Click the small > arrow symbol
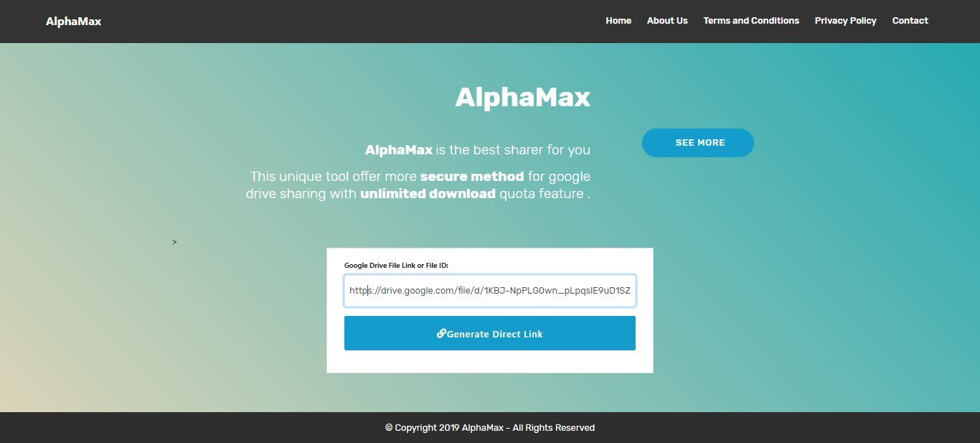This screenshot has height=443, width=980. 174,242
